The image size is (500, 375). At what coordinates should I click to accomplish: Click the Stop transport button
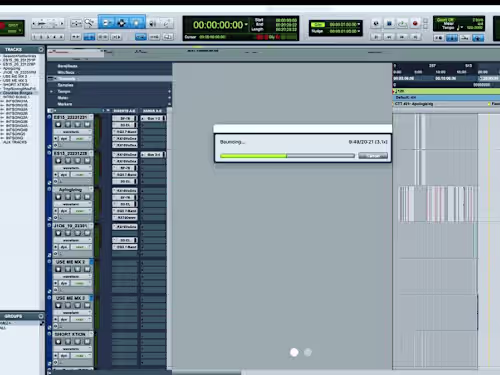point(389,24)
